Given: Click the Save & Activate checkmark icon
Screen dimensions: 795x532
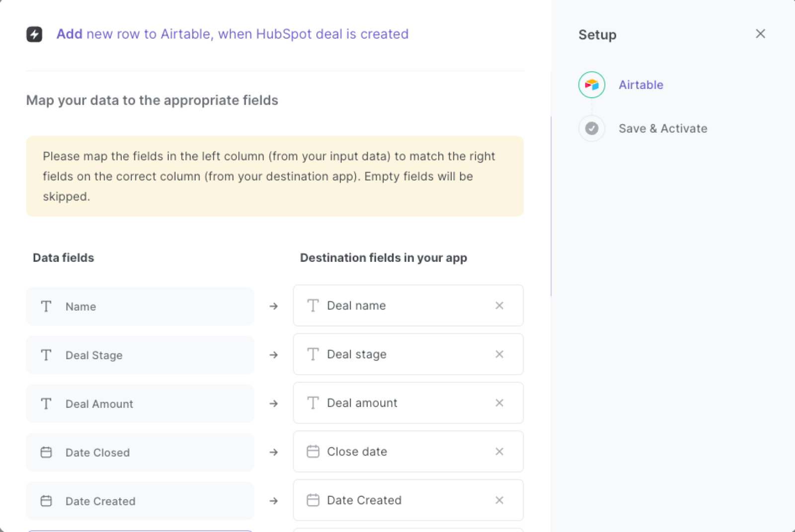Looking at the screenshot, I should (592, 129).
